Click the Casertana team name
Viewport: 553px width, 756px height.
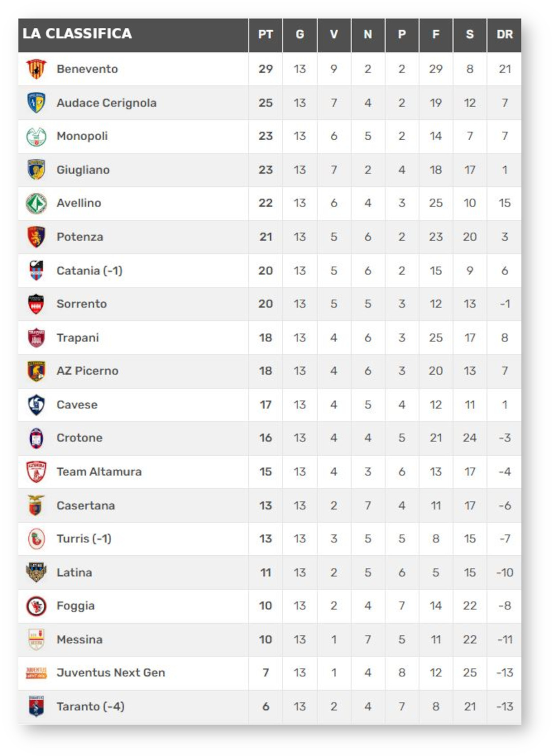pyautogui.click(x=85, y=505)
